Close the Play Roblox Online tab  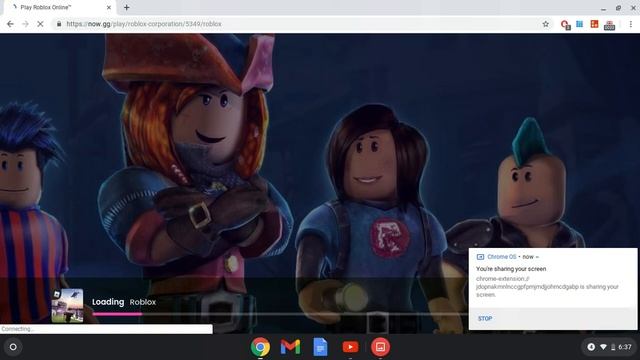(109, 7)
